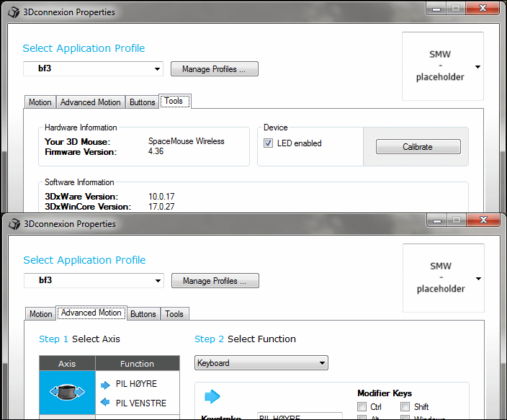This screenshot has height=420, width=507.
Task: Select the SpaceMouse axis icon in Axis column
Action: point(67,392)
